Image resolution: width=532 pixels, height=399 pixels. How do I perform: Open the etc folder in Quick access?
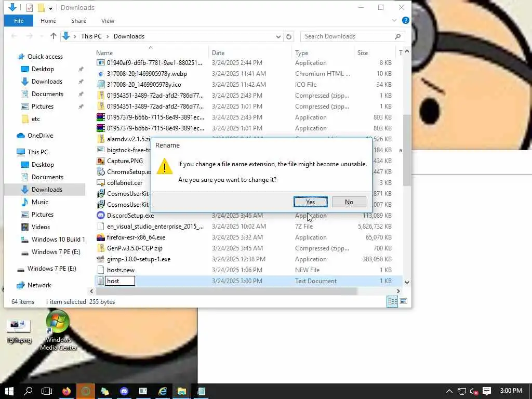36,119
